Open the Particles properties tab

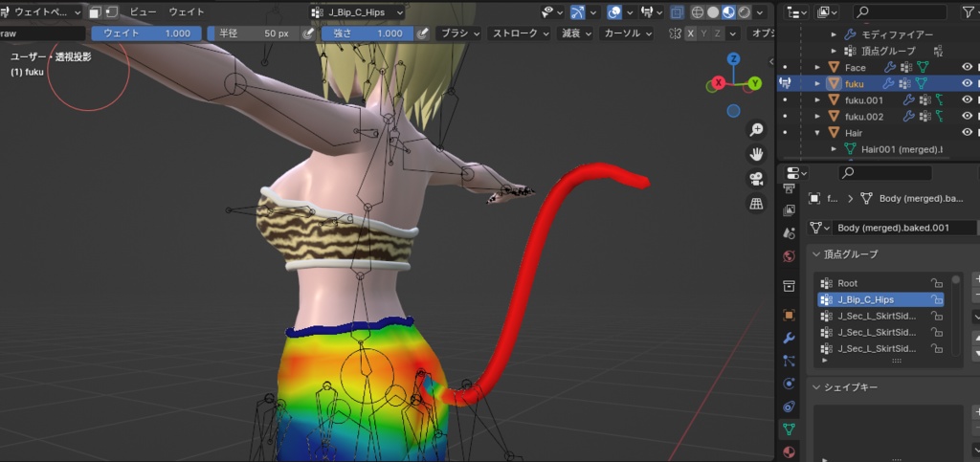(x=789, y=361)
